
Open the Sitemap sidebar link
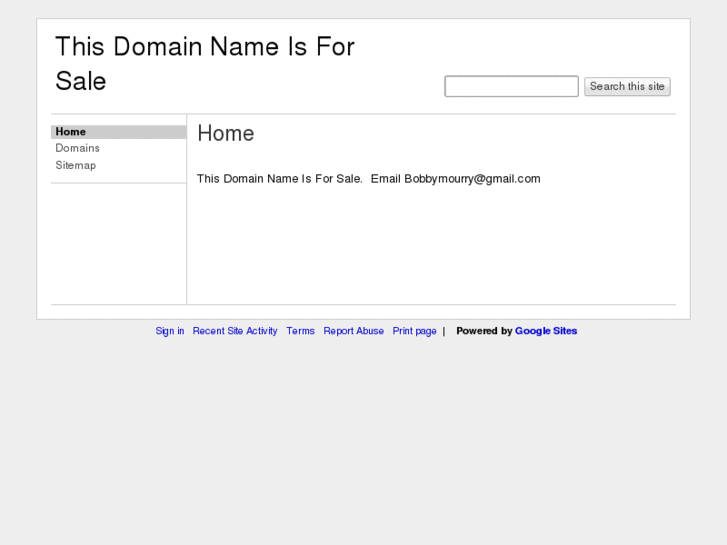[x=76, y=165]
